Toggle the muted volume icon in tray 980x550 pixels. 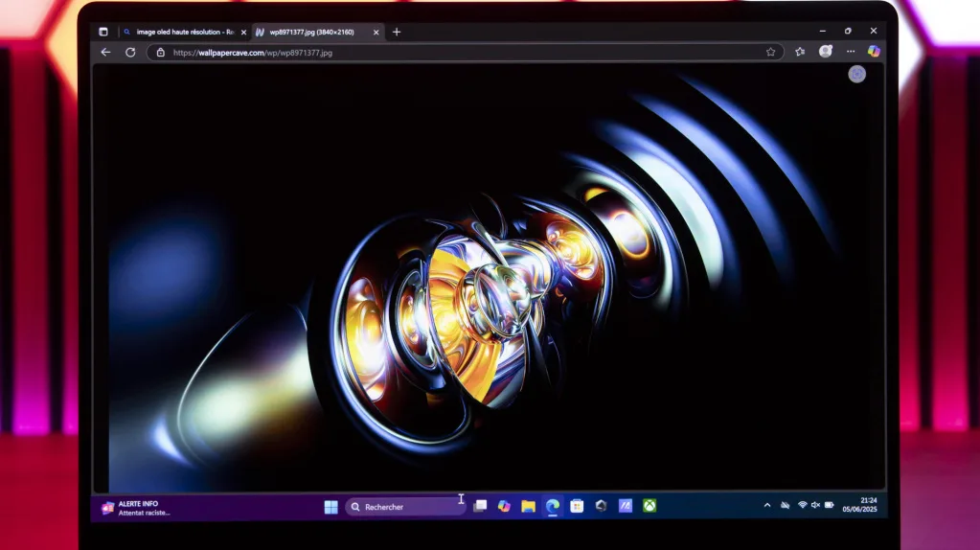pos(815,505)
